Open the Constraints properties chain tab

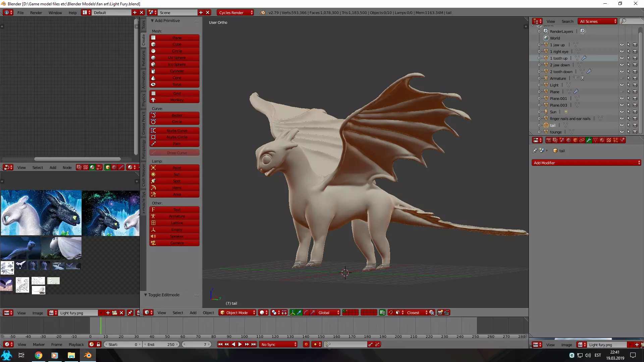tap(582, 140)
